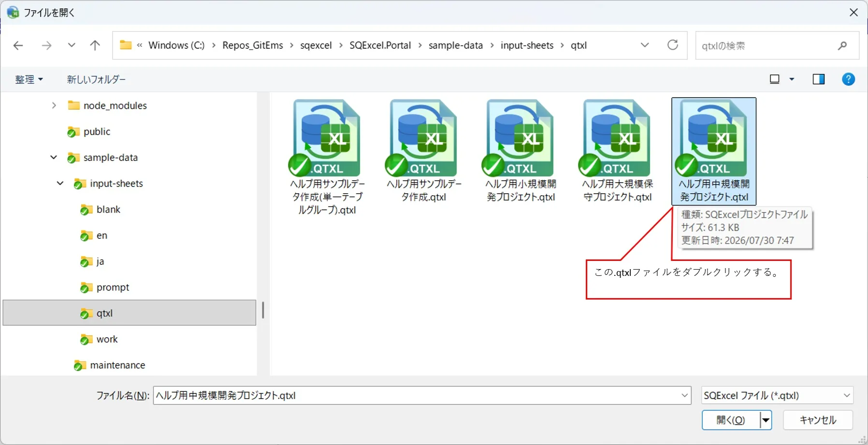Expand the node_modules tree node
This screenshot has height=445, width=868.
pyautogui.click(x=54, y=105)
